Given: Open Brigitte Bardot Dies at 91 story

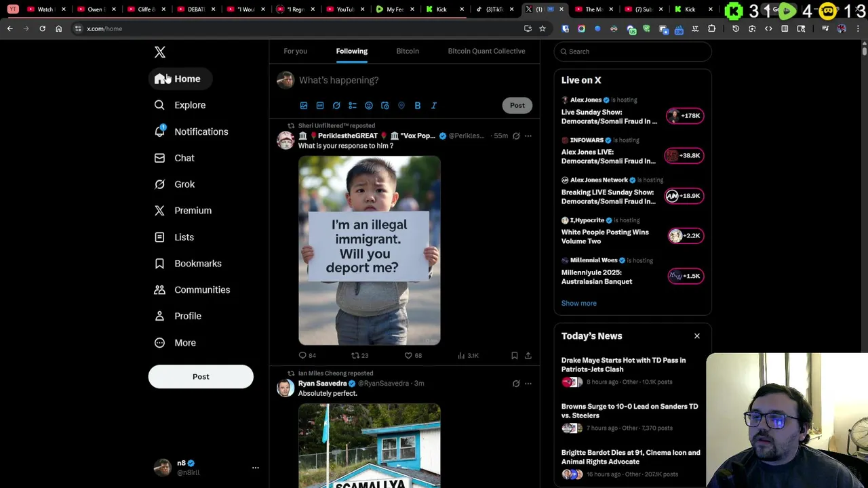Looking at the screenshot, I should click(x=631, y=457).
